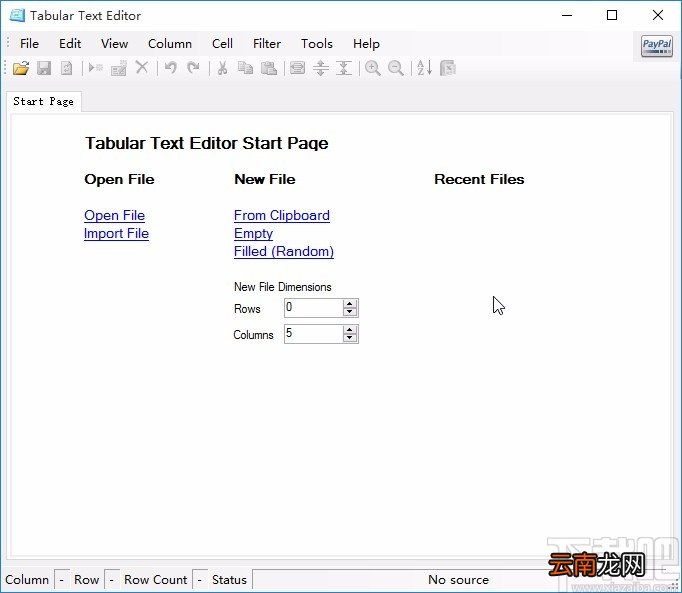Click the save floppy disk icon
Image resolution: width=682 pixels, height=593 pixels.
(43, 68)
